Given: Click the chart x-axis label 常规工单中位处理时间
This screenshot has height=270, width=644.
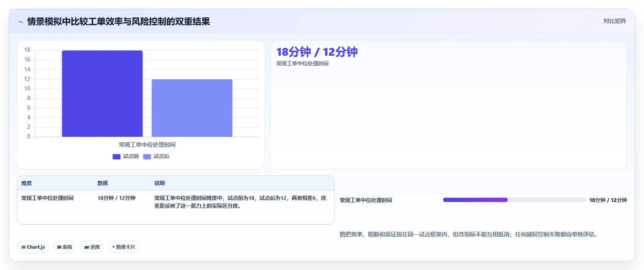Looking at the screenshot, I should 147,145.
